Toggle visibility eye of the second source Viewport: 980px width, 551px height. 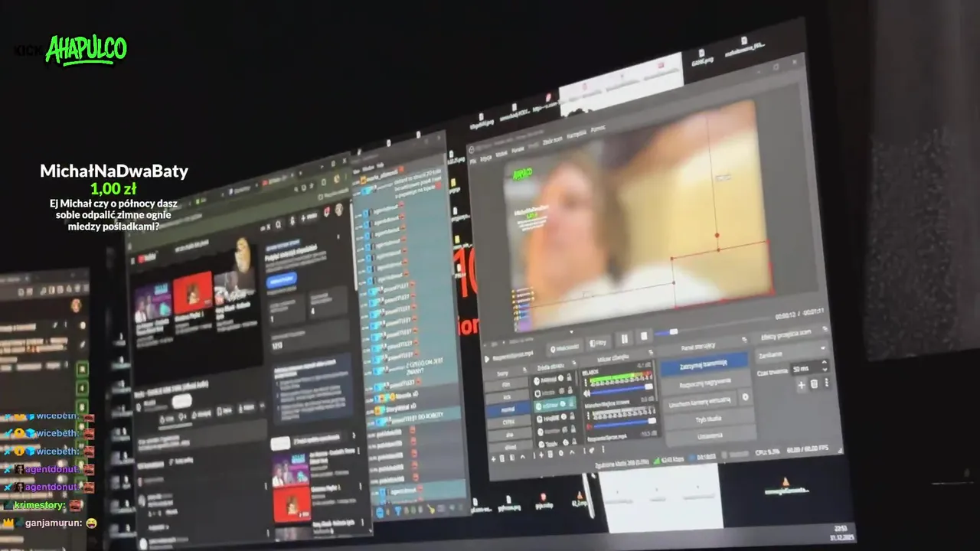coord(562,391)
